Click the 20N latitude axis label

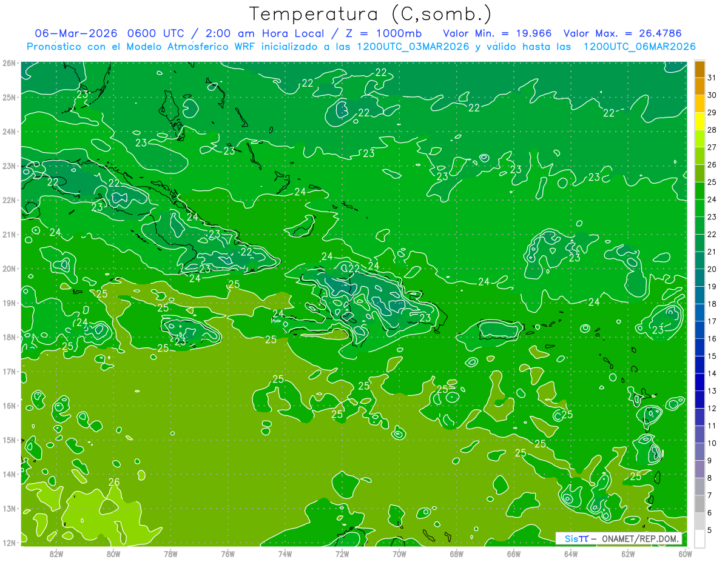pyautogui.click(x=8, y=269)
